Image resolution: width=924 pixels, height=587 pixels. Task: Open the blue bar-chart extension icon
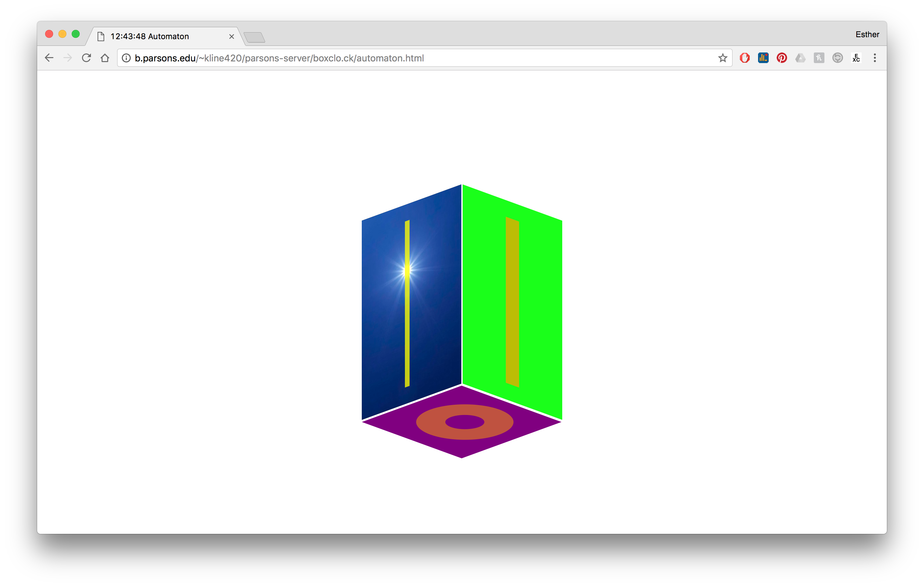click(x=763, y=58)
